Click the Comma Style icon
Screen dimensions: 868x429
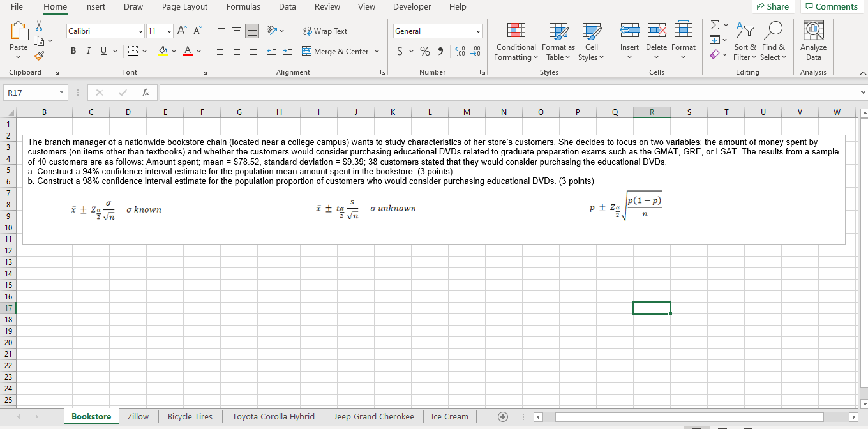[442, 51]
